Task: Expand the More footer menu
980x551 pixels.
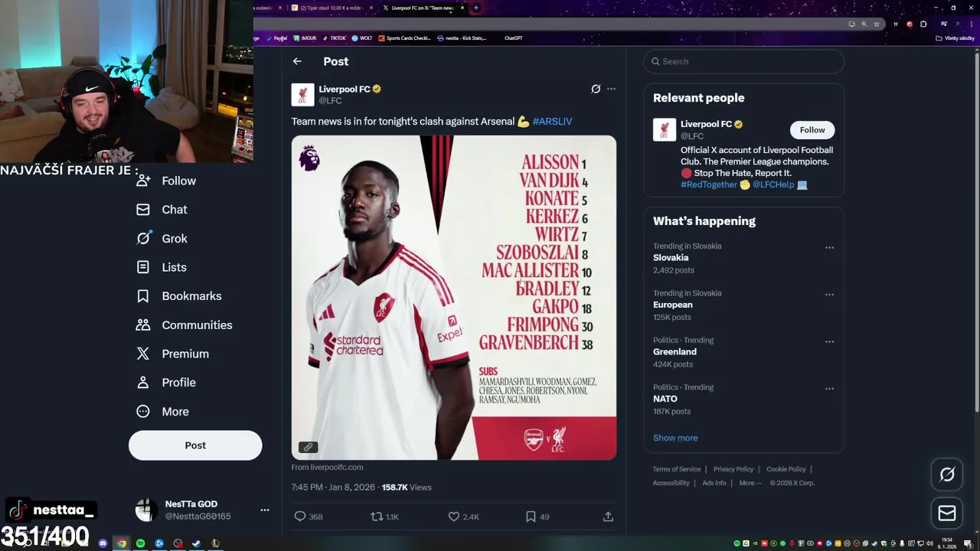Action: 750,483
